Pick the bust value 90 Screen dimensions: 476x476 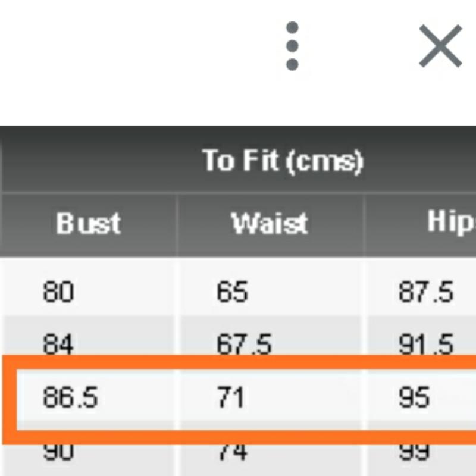pyautogui.click(x=58, y=453)
